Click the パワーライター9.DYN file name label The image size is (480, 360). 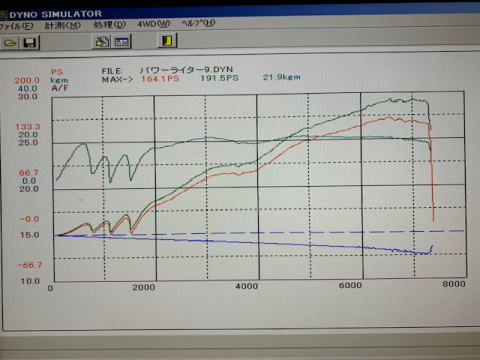click(186, 70)
